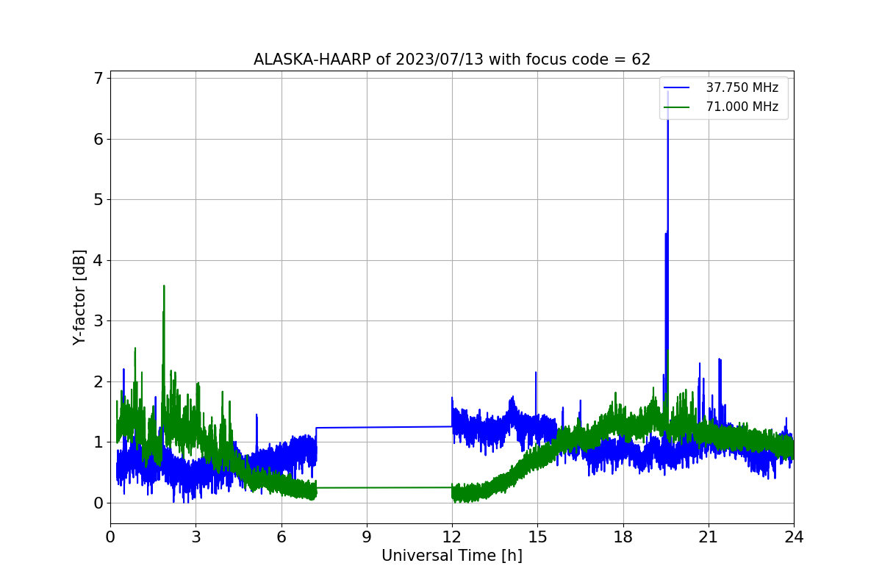
Task: Click y-axis tick label 4
Action: [98, 260]
